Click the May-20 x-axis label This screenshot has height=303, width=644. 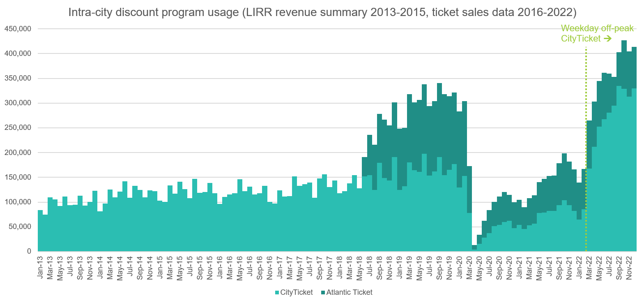point(479,268)
